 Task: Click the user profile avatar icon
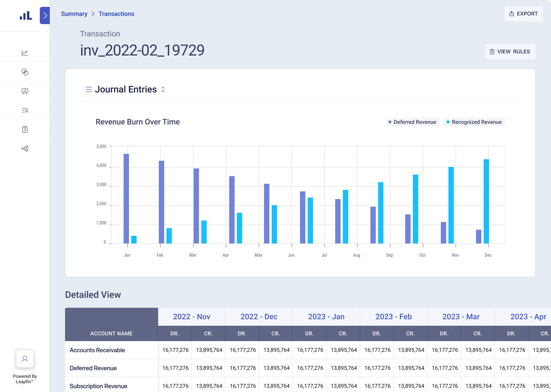coord(24,359)
